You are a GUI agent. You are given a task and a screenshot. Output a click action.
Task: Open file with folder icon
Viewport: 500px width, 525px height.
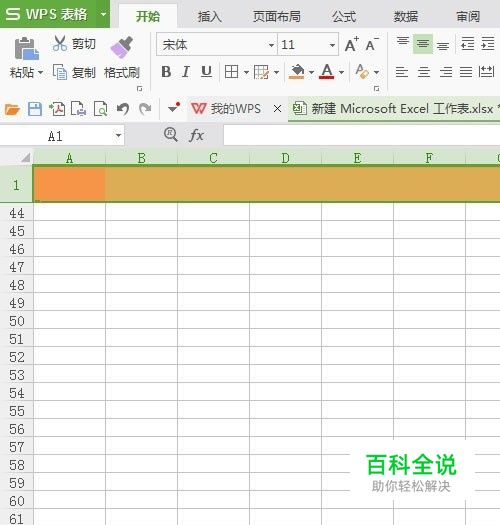12,109
